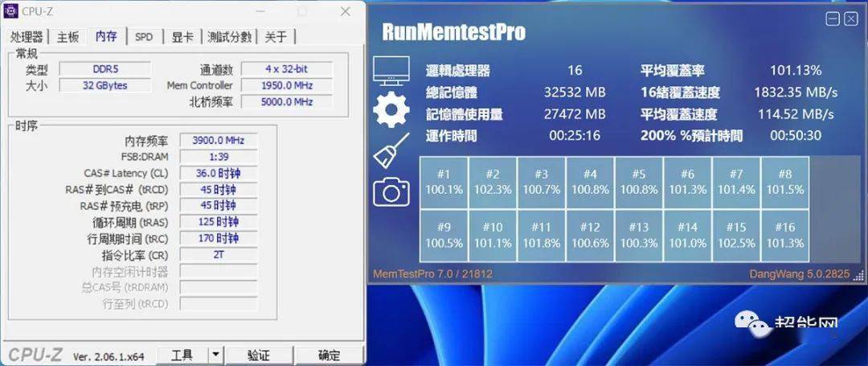Image resolution: width=868 pixels, height=366 pixels.
Task: Select memory test thread #10 tile
Action: click(493, 236)
